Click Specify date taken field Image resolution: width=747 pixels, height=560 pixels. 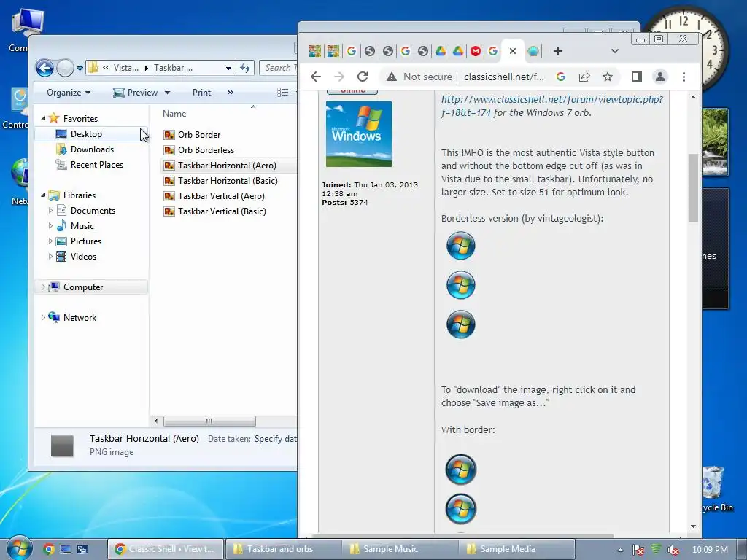point(275,438)
